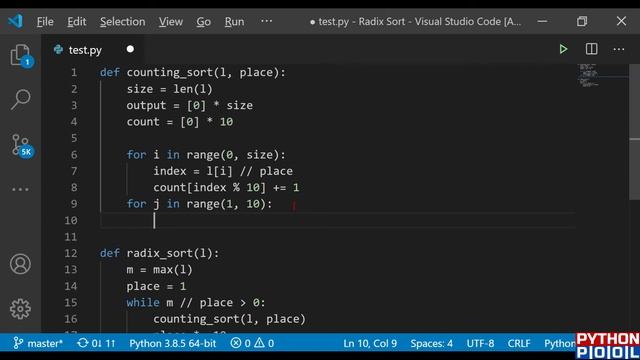Open the File menu
640x360 pixels.
tap(45, 21)
